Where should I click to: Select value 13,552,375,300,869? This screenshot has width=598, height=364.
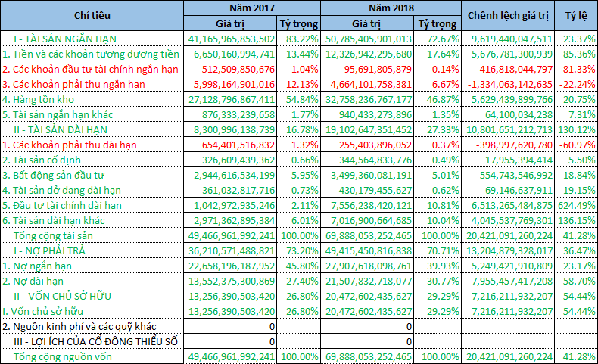[232, 282]
